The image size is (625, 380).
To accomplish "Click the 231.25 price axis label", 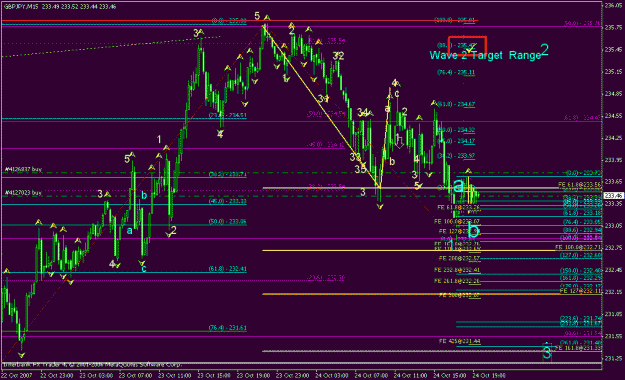I will click(613, 358).
